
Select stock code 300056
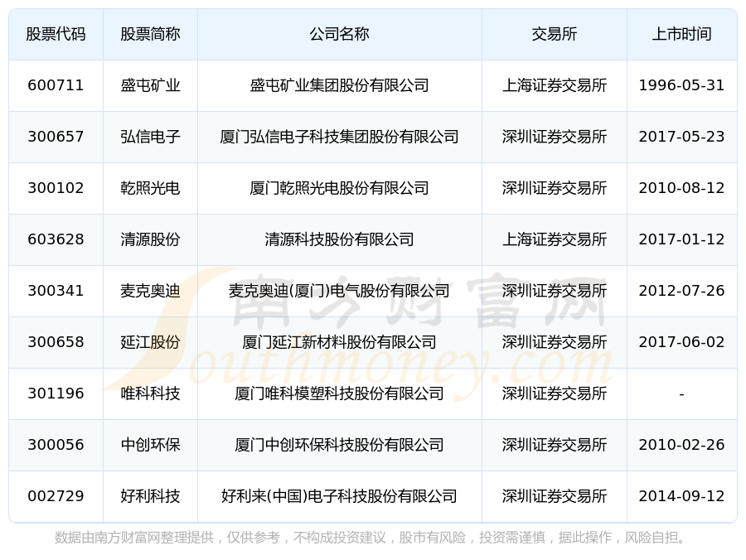(56, 445)
